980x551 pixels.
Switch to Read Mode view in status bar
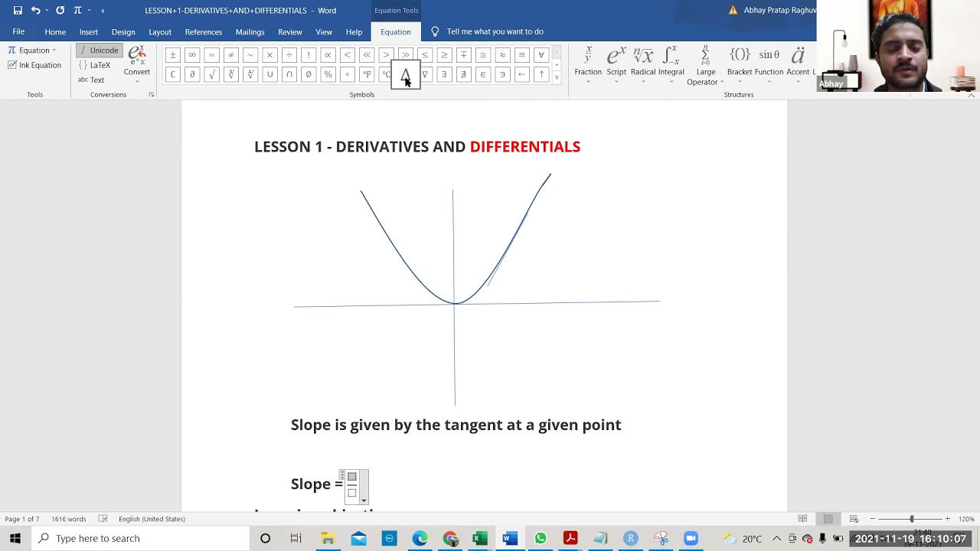(802, 519)
